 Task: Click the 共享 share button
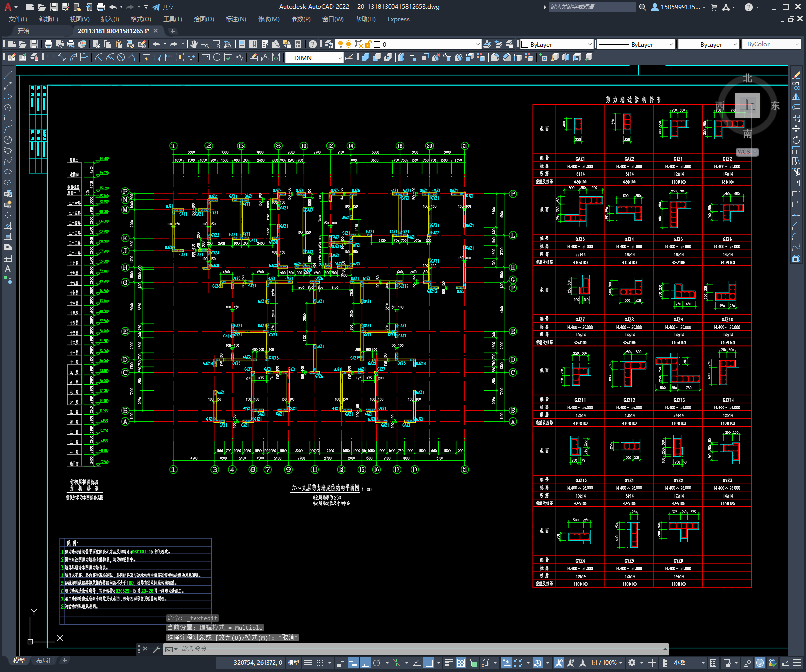(163, 7)
